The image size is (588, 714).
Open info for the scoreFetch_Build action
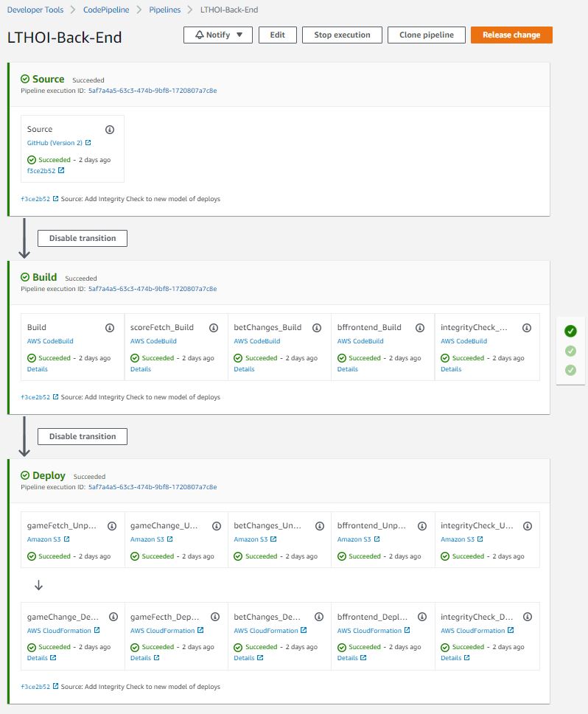tap(213, 327)
